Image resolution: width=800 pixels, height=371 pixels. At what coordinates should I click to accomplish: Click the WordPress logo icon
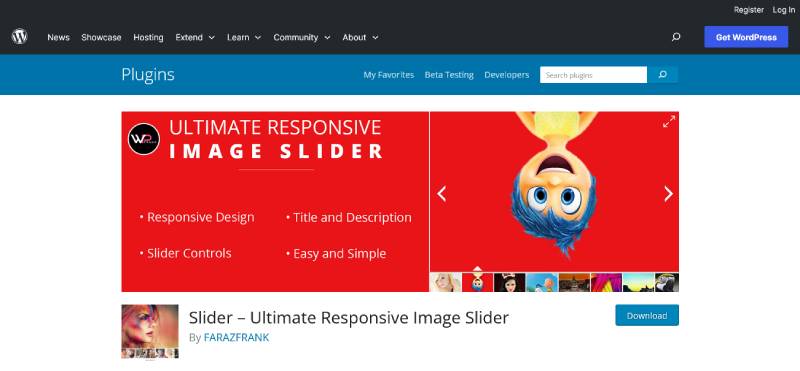19,37
